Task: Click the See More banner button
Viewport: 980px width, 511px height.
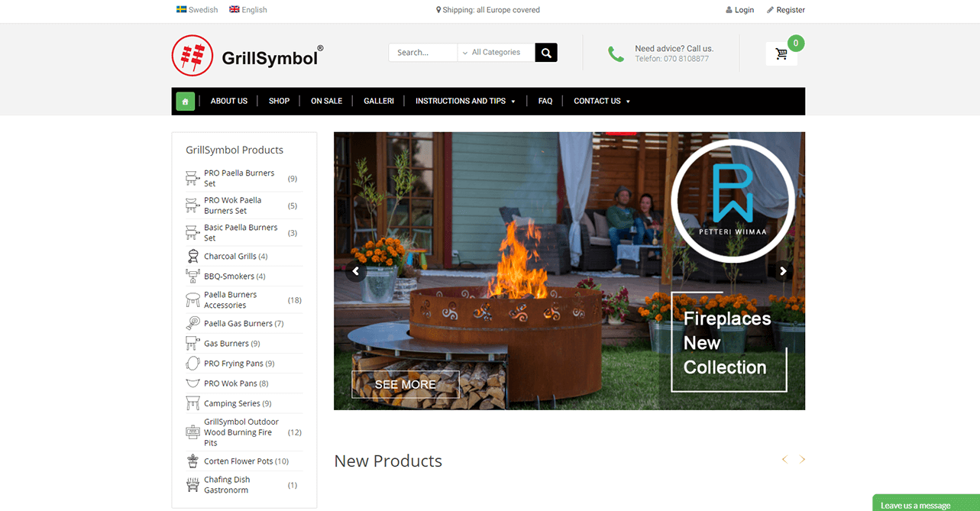Action: [x=406, y=384]
